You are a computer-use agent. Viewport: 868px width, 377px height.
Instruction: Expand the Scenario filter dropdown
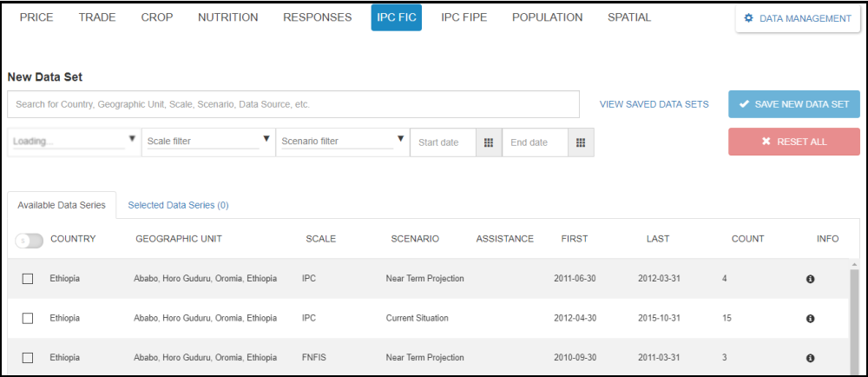[x=343, y=141]
